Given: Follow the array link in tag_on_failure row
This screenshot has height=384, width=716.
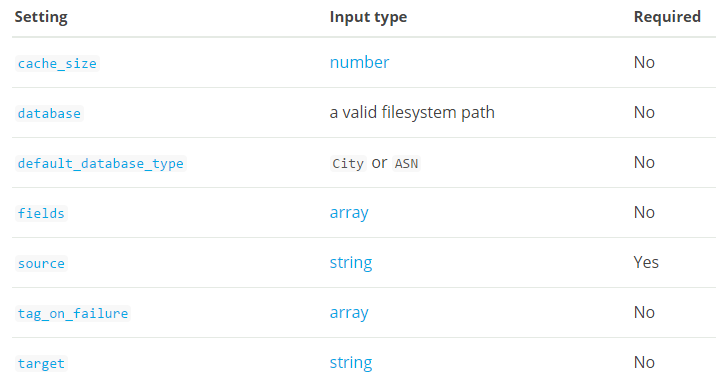Looking at the screenshot, I should click(349, 313).
